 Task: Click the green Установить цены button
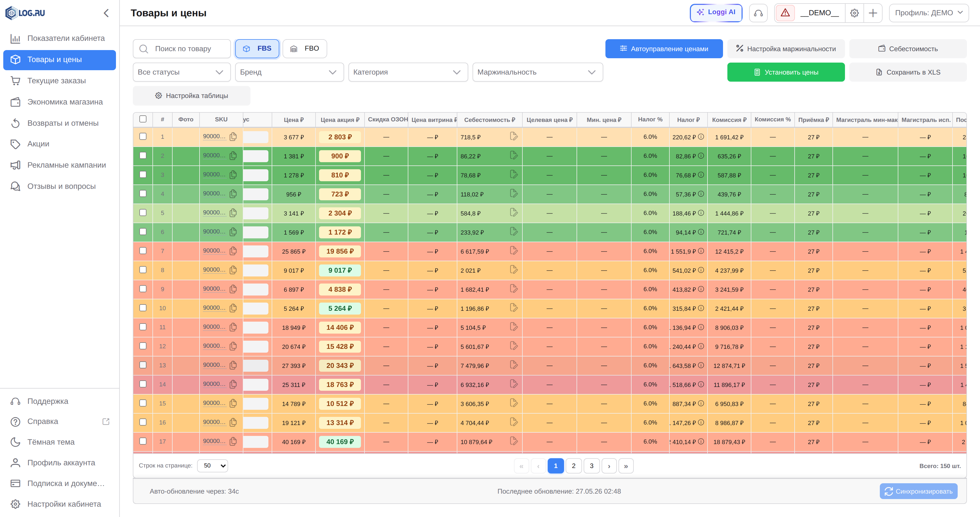786,72
